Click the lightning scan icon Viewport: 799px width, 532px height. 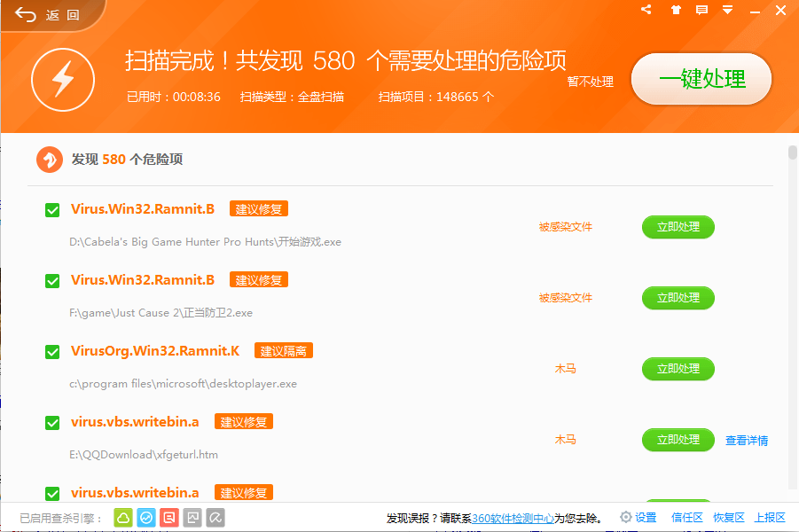tap(63, 80)
